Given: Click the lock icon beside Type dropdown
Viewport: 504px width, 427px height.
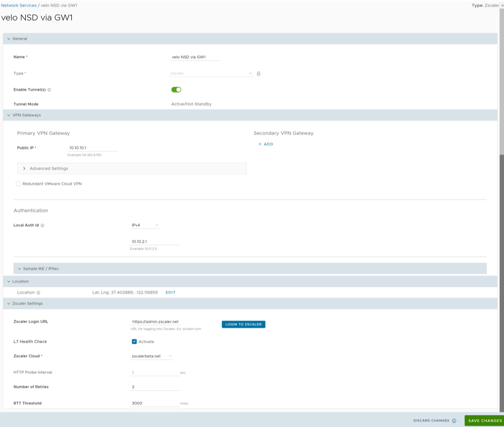Looking at the screenshot, I should click(x=258, y=74).
